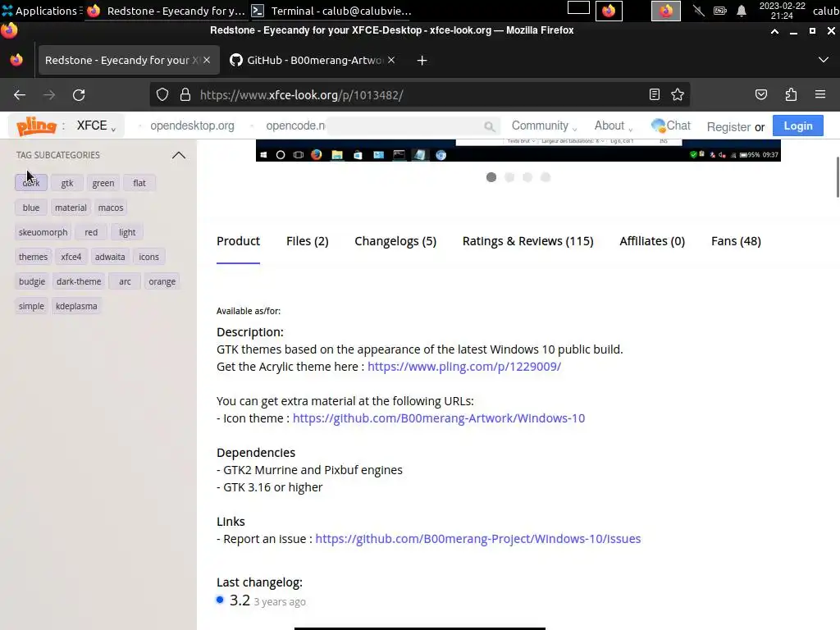Open the Windows-10 icon theme GitHub link
The image size is (840, 630).
pyautogui.click(x=438, y=418)
